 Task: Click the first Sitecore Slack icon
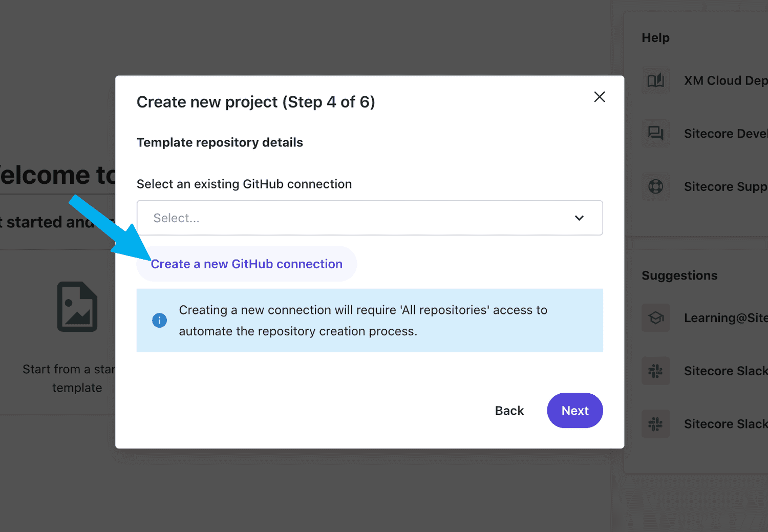coord(655,371)
